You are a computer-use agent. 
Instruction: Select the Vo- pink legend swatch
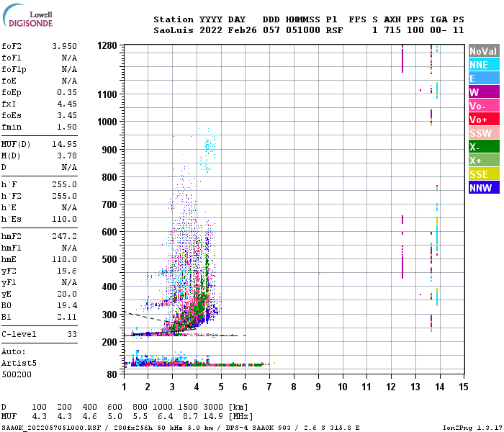pyautogui.click(x=484, y=106)
